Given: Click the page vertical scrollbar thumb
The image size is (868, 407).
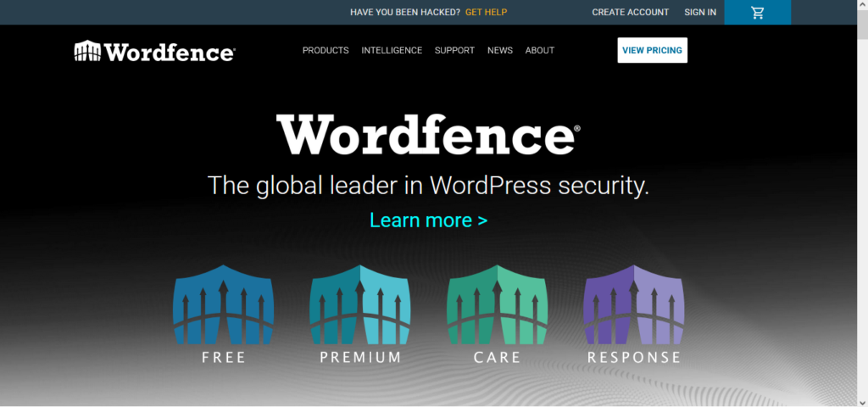Looking at the screenshot, I should [x=862, y=25].
